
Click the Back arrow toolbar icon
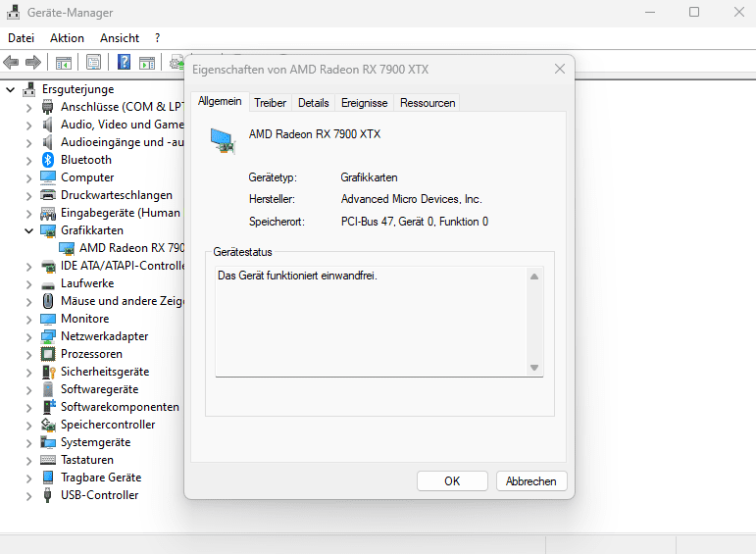tap(11, 62)
